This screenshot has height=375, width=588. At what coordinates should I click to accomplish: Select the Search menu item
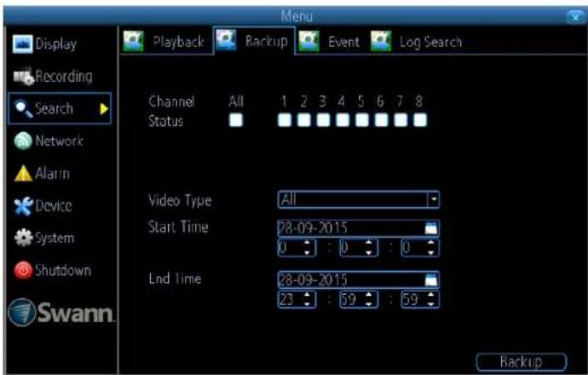click(x=60, y=109)
